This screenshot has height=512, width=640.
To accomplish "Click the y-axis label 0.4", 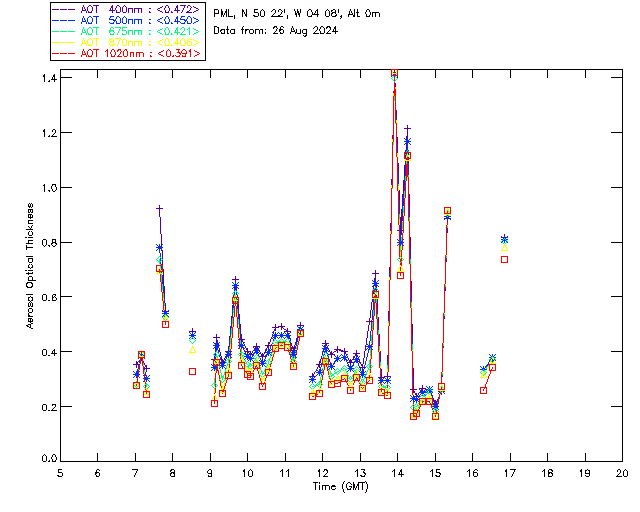I will [x=49, y=352].
